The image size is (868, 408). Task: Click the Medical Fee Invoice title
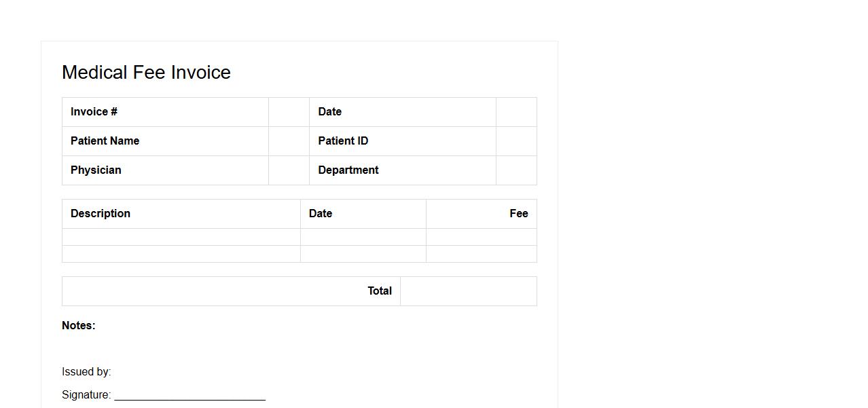click(146, 73)
